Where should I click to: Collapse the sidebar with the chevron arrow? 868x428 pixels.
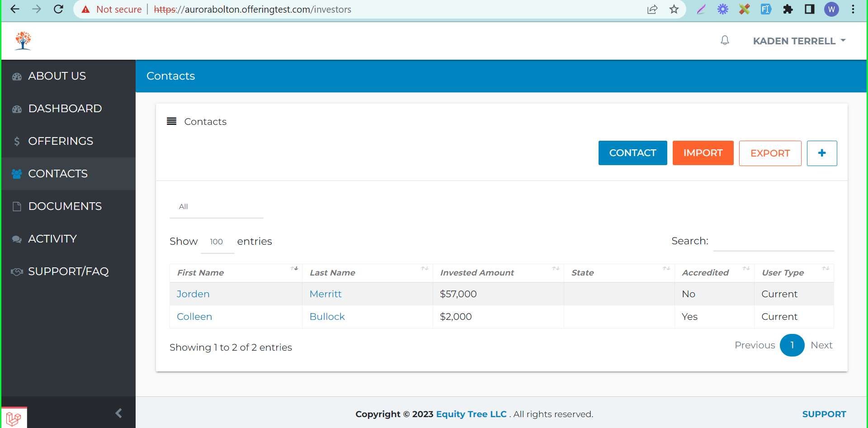pyautogui.click(x=118, y=413)
